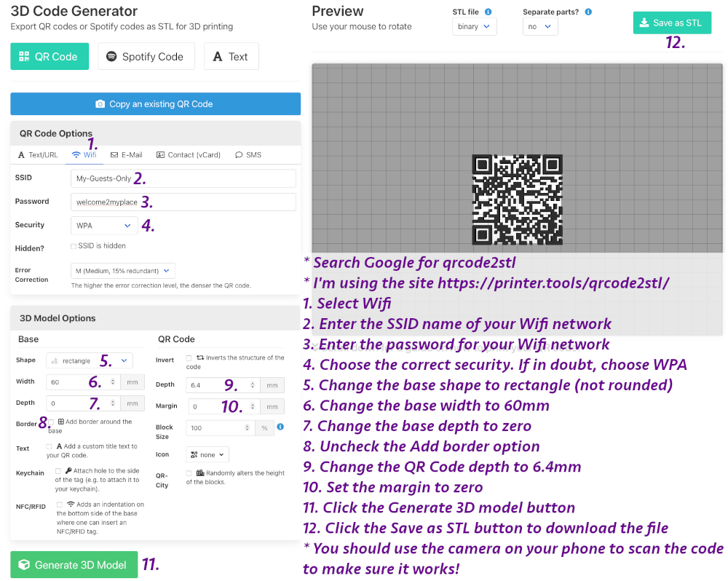Viewport: 728px width, 581px height.
Task: Open the Security dropdown showing WPA
Action: point(104,226)
